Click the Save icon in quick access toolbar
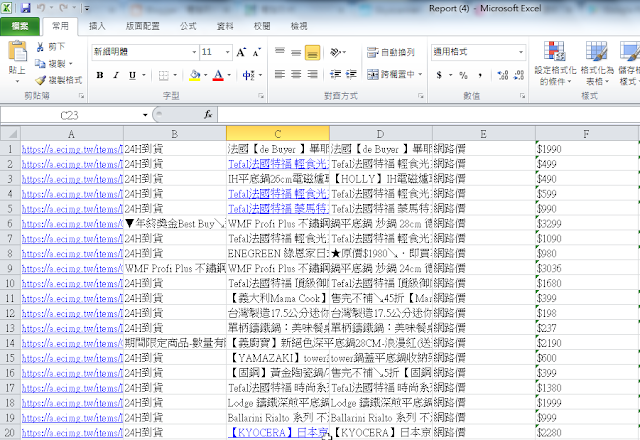 (x=26, y=8)
